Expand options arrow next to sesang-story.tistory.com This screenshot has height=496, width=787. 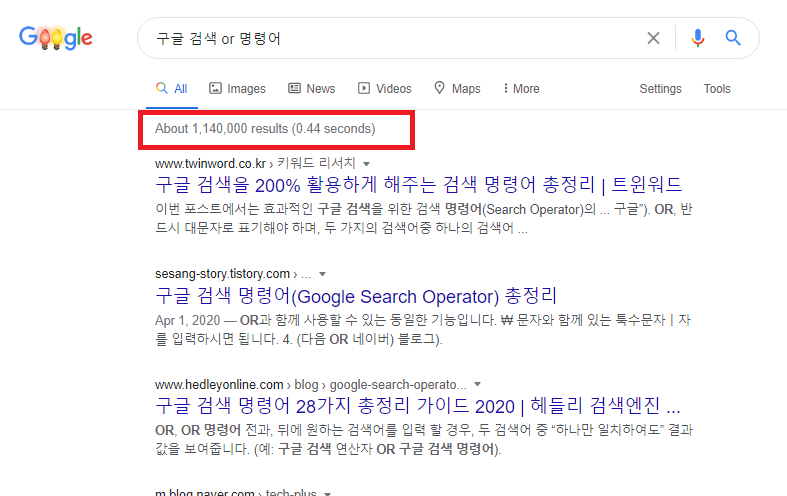point(323,274)
